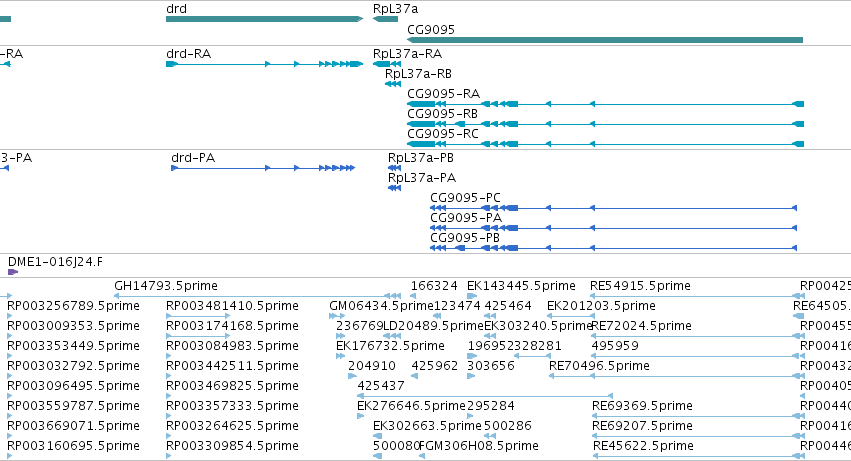The image size is (851, 461).
Task: Select the EK302663.5prime EST label
Action: (427, 426)
